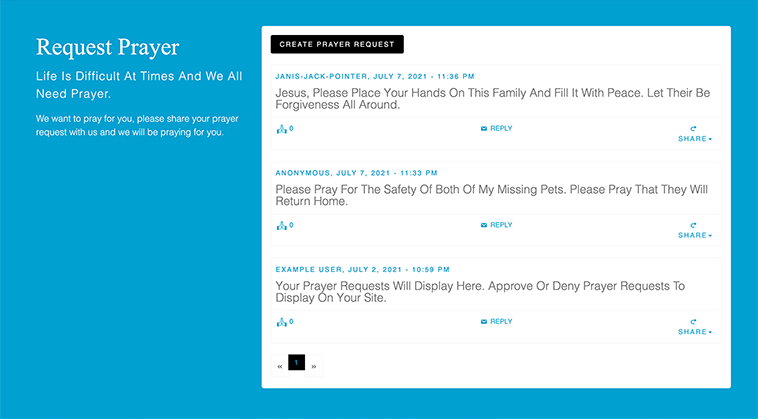Click share arrow icon on Janis-Jack-Pointer request

click(693, 129)
